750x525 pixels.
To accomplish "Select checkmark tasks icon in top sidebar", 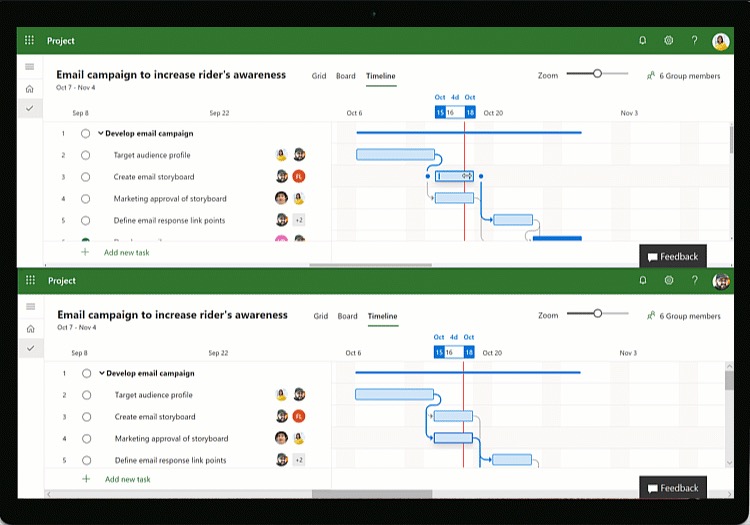I will coord(30,109).
